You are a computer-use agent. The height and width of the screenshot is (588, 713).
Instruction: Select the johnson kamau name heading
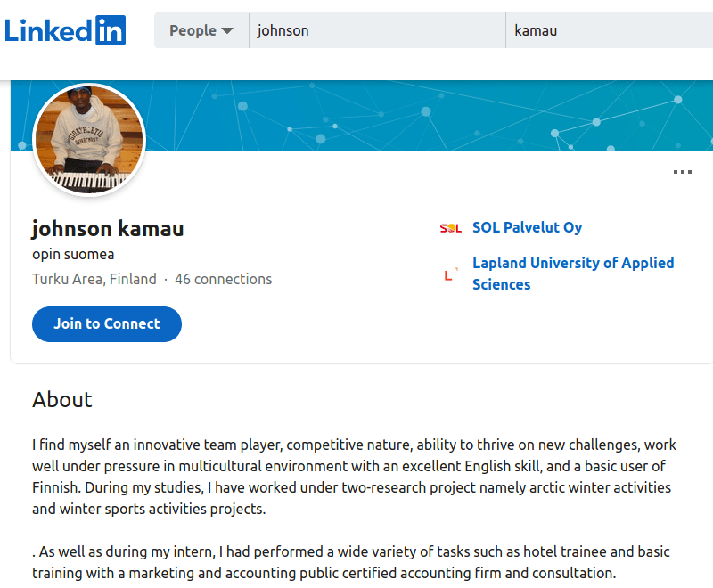(x=108, y=229)
